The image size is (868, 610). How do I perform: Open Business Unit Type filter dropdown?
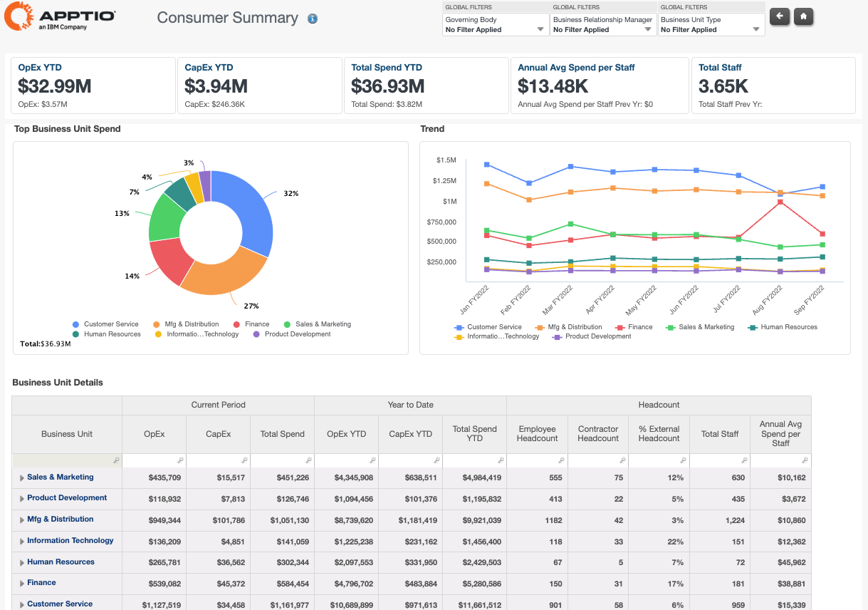[711, 25]
